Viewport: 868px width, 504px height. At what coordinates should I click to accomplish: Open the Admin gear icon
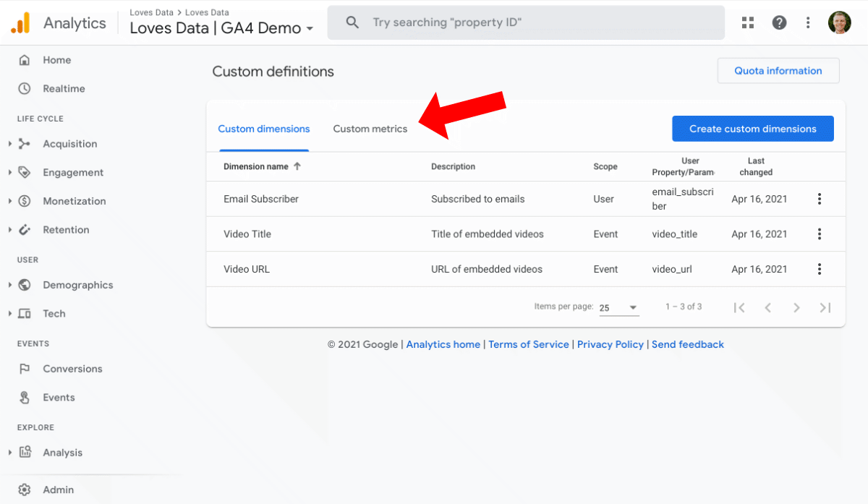pyautogui.click(x=24, y=490)
